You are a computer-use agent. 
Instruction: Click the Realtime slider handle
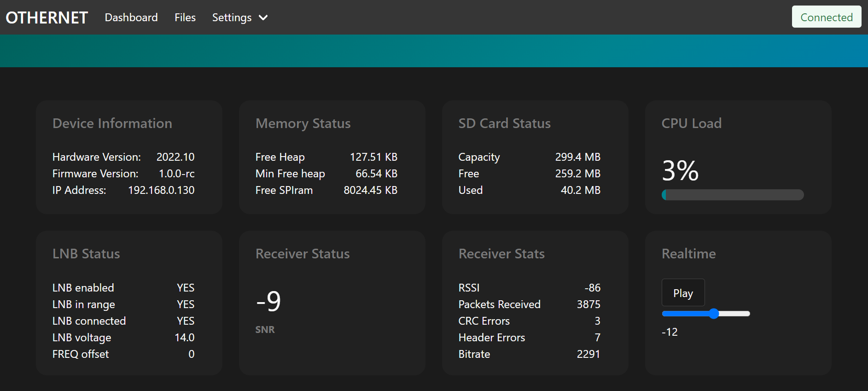point(714,314)
